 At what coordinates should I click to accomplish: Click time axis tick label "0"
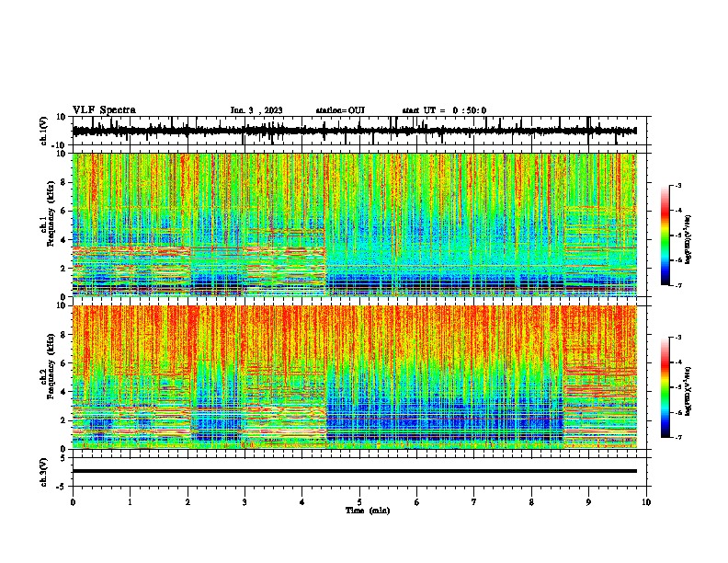pos(73,502)
